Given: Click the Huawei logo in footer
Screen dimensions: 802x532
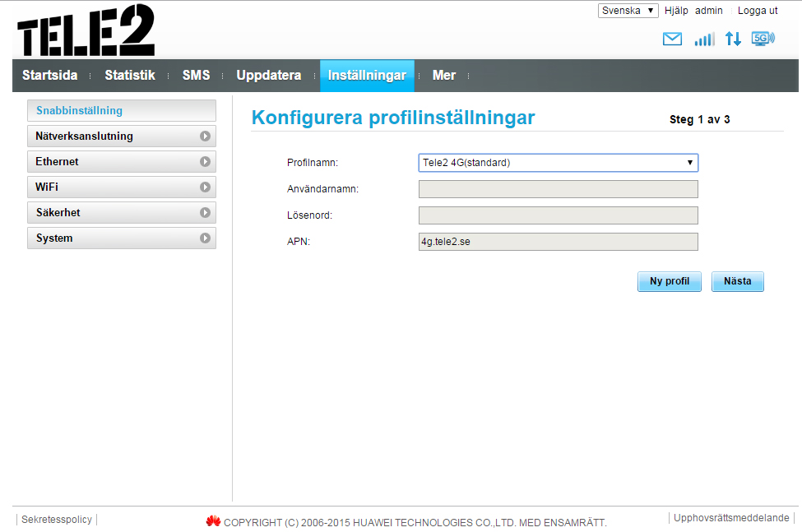Looking at the screenshot, I should 213,521.
